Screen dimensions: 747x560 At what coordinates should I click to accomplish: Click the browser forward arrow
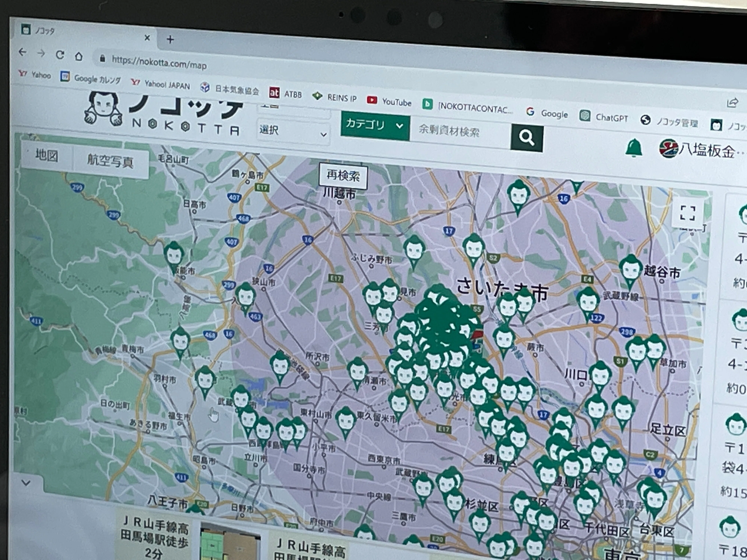[x=41, y=53]
